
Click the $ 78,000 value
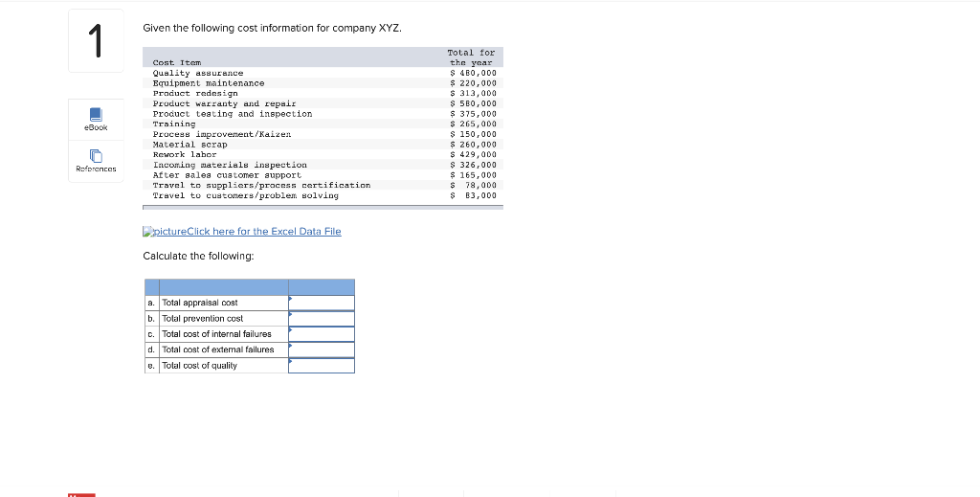473,185
